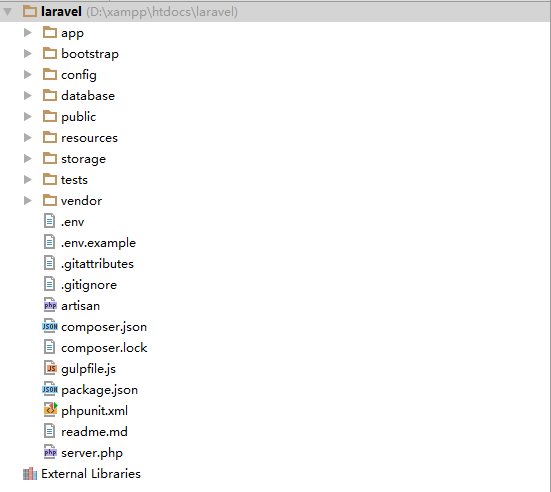Select the External Libraries label
This screenshot has width=551, height=492.
pos(91,474)
